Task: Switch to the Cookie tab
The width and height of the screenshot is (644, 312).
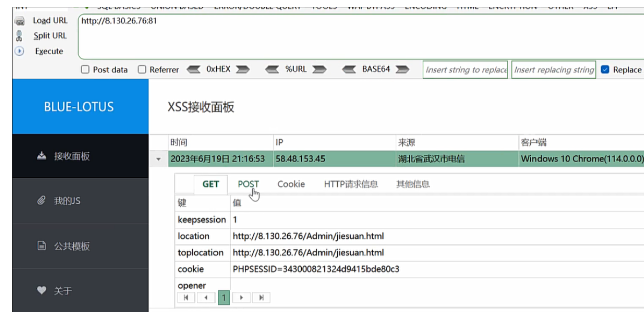Action: coord(291,184)
